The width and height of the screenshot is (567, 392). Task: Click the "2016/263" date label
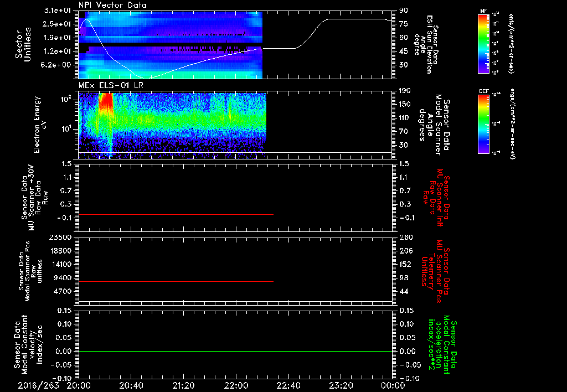[38, 385]
